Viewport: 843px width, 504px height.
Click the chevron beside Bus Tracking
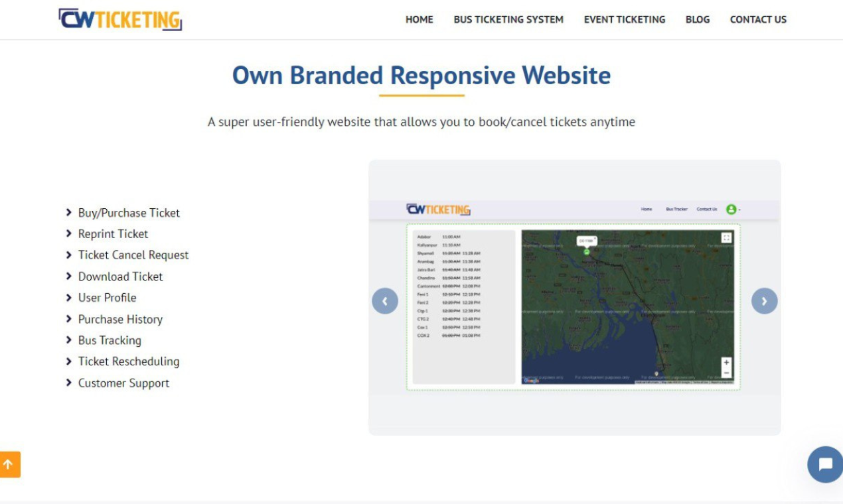point(68,340)
